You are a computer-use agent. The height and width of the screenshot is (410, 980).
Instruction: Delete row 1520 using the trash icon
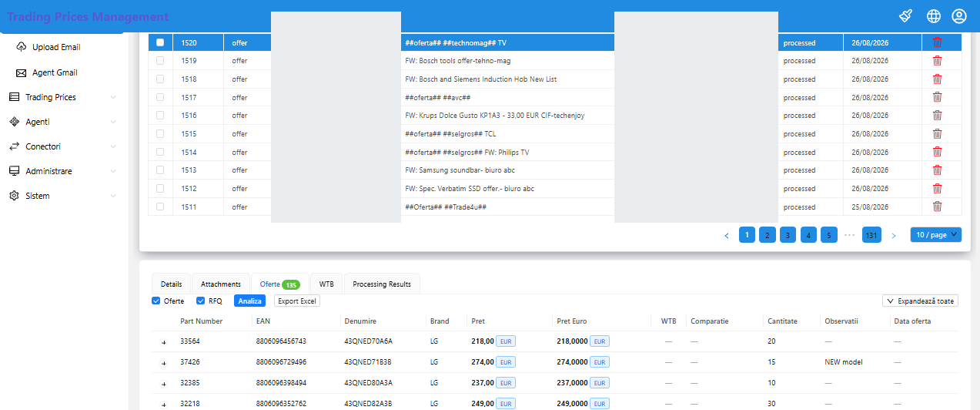pyautogui.click(x=937, y=42)
